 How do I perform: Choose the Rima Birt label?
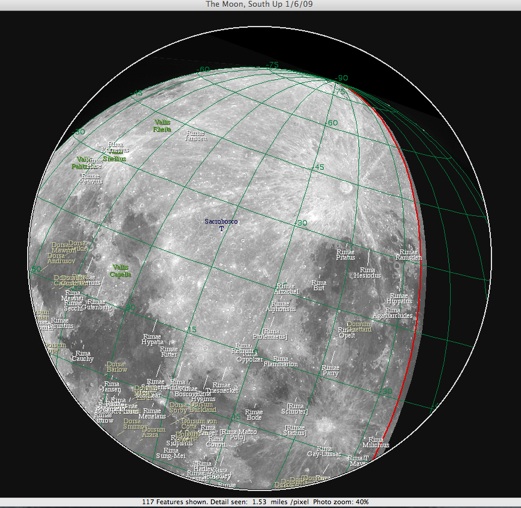pyautogui.click(x=319, y=285)
